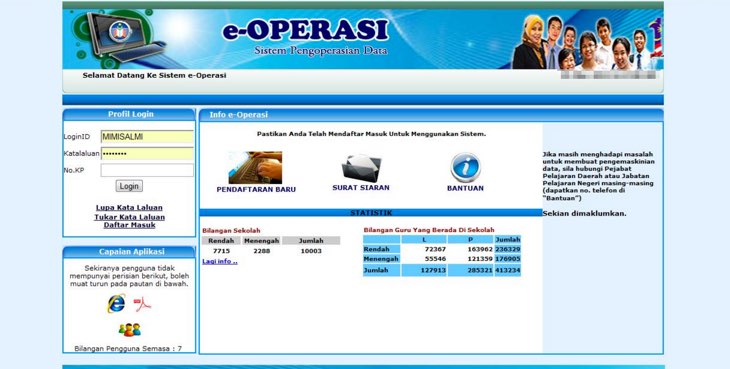730x369 pixels.
Task: Click the e-OPERASI banner title
Action: pos(305,30)
